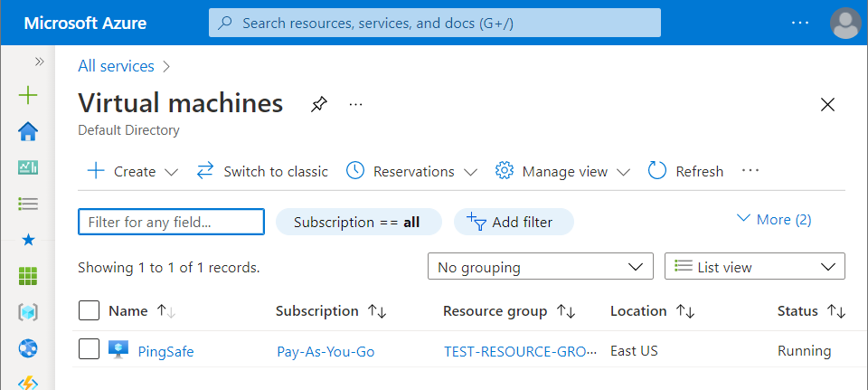
Task: Click Refresh in the toolbar
Action: (x=686, y=171)
